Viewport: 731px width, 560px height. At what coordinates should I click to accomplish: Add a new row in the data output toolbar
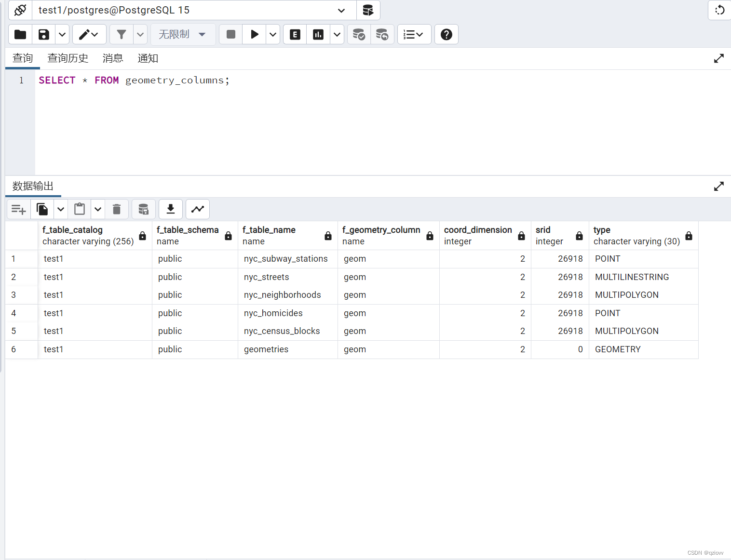pos(18,209)
